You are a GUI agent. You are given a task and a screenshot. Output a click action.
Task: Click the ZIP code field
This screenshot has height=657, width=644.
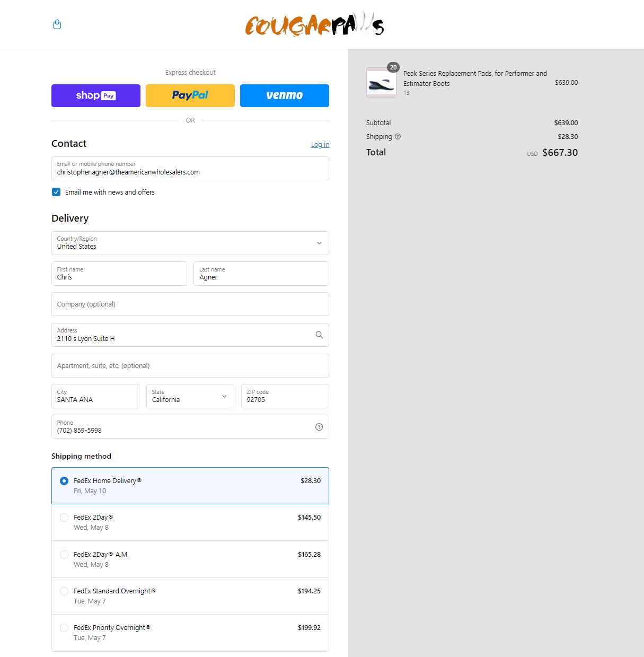point(285,396)
